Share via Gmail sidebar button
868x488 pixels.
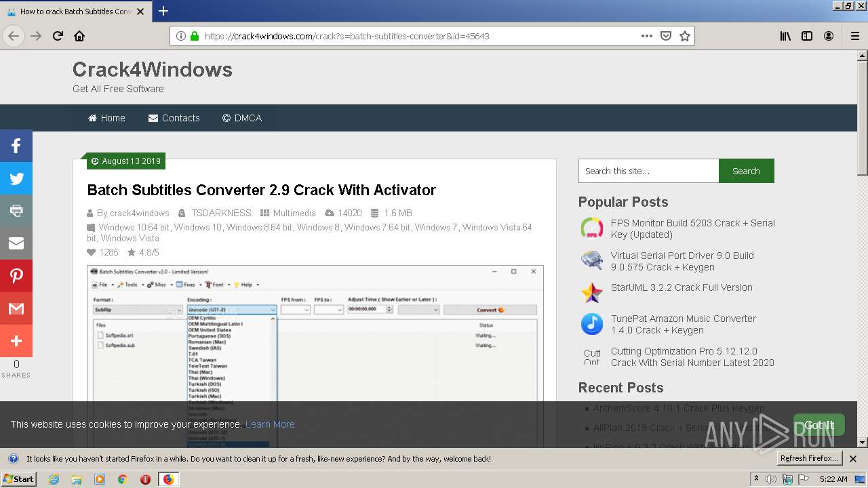[x=16, y=308]
